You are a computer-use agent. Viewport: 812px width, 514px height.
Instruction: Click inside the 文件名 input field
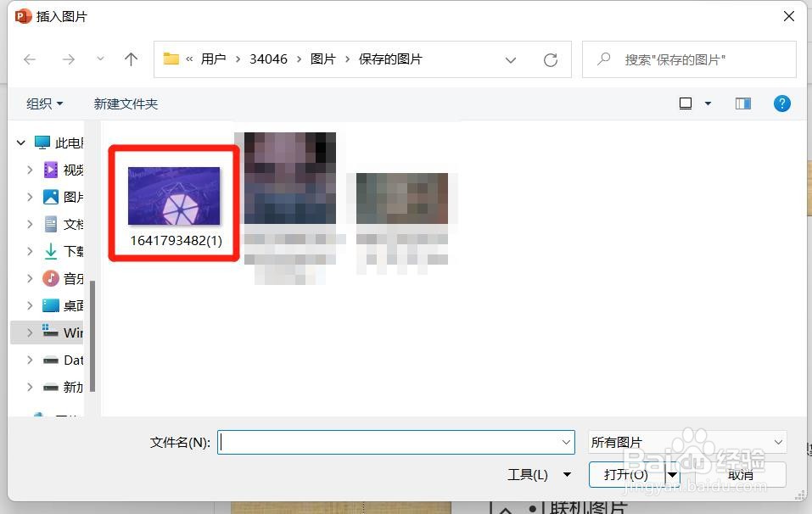pyautogui.click(x=390, y=442)
